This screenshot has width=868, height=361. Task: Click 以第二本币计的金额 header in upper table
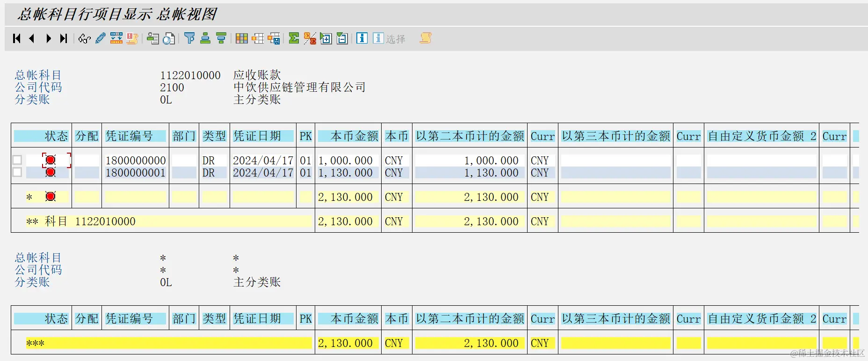coord(470,136)
